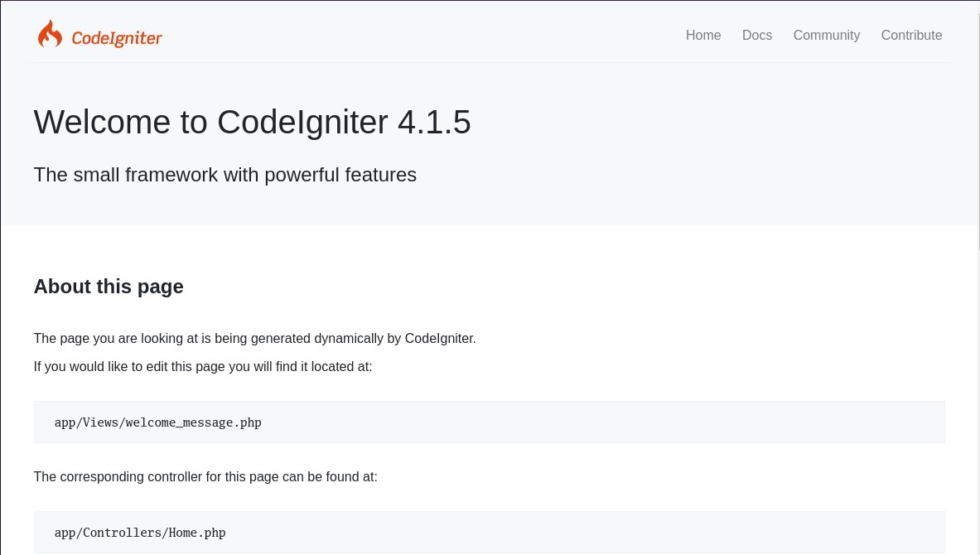Click the CodeIgniter flame logo icon
This screenshot has width=980, height=555.
[50, 35]
